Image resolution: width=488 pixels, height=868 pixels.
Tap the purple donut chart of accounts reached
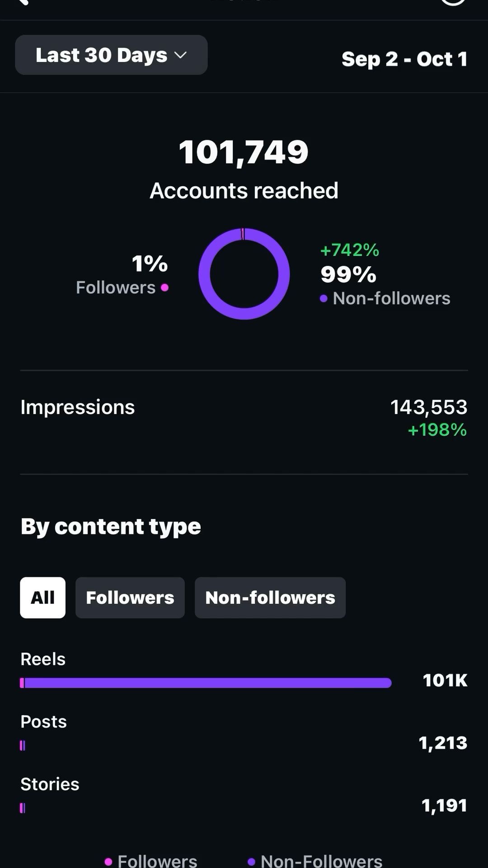pos(244,274)
